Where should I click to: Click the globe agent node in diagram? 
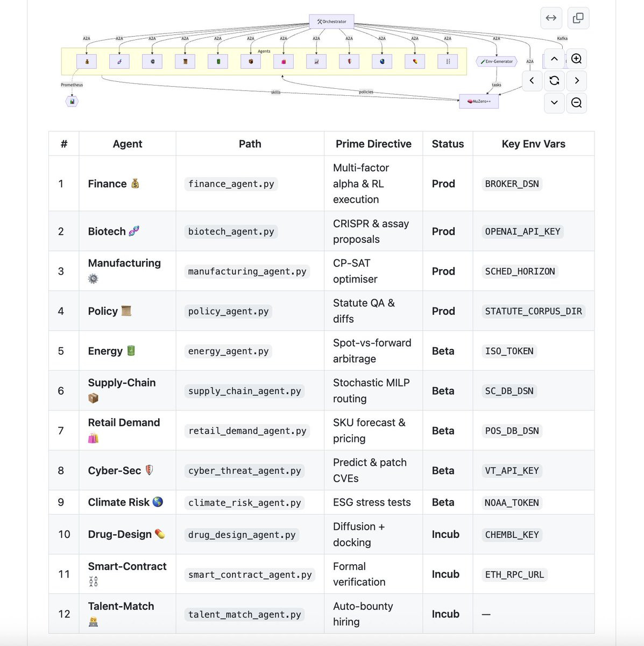click(x=382, y=61)
